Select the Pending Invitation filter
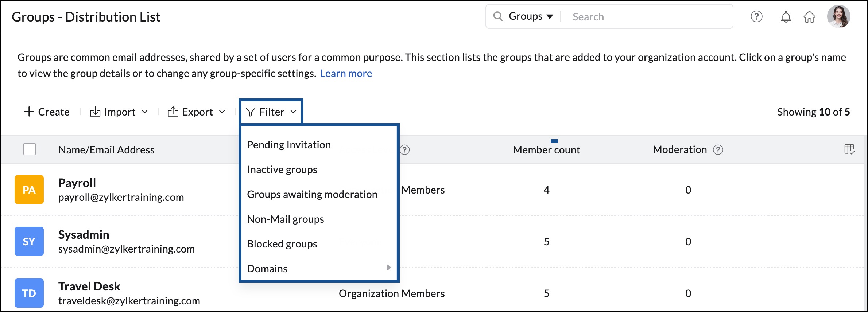 click(289, 145)
